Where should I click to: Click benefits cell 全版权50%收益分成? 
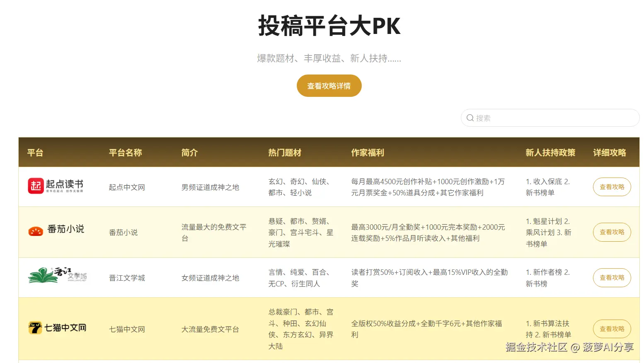pyautogui.click(x=426, y=329)
